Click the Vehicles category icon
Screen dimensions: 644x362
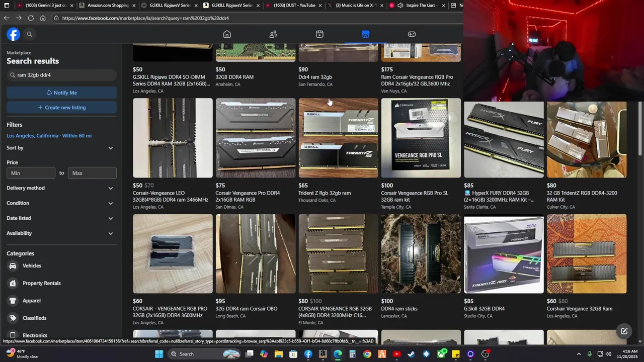click(x=13, y=265)
